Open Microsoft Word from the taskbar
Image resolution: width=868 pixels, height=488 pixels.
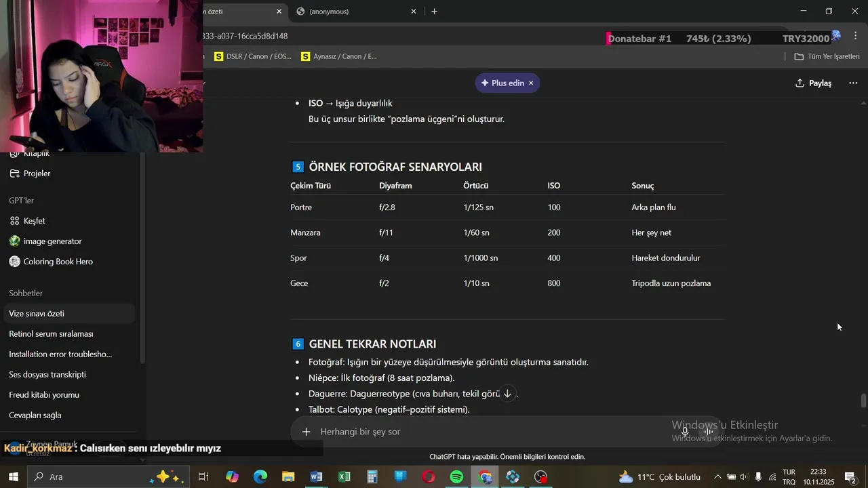(316, 476)
